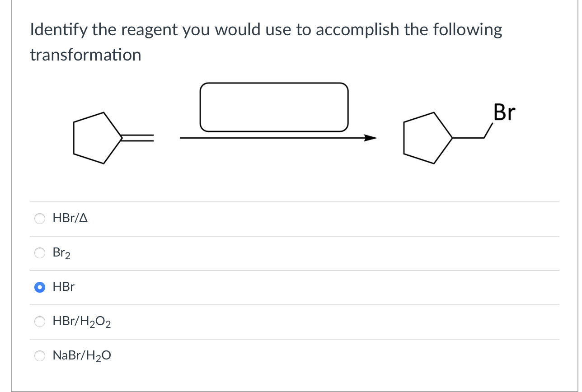Click the word transformation in the prompt
The height and width of the screenshot is (392, 582).
pyautogui.click(x=85, y=55)
